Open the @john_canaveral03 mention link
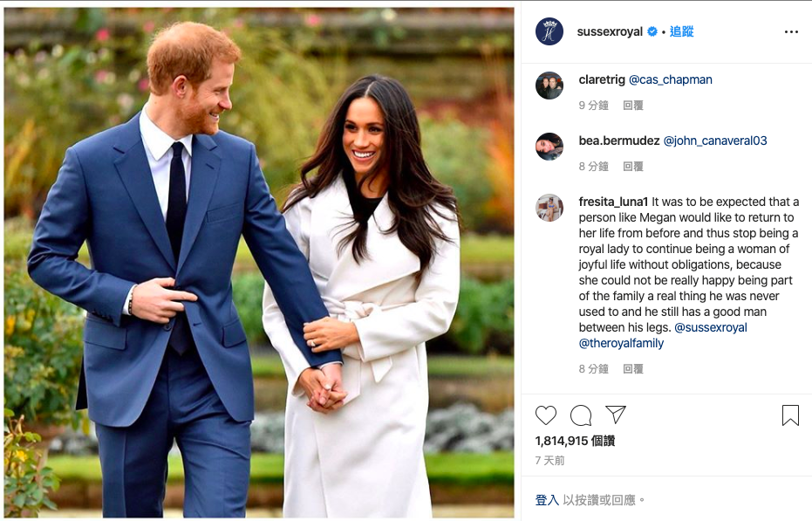The image size is (812, 521). (x=715, y=141)
